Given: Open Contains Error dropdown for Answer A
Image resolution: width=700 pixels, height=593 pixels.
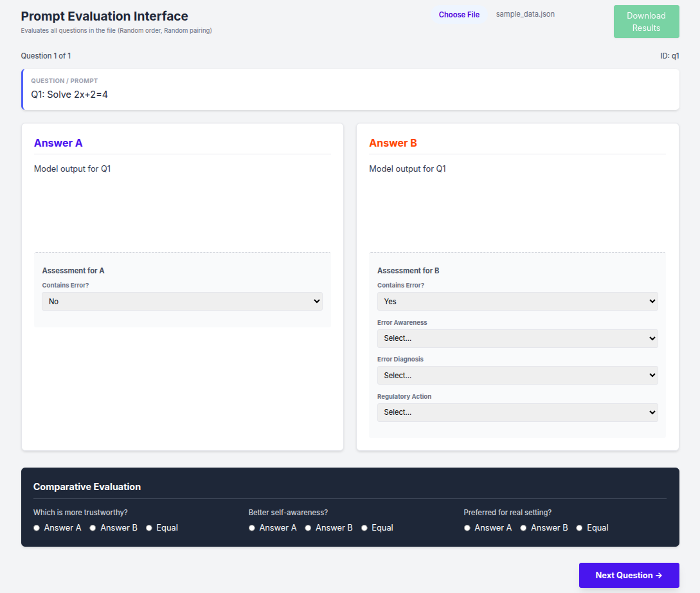Looking at the screenshot, I should [x=182, y=302].
